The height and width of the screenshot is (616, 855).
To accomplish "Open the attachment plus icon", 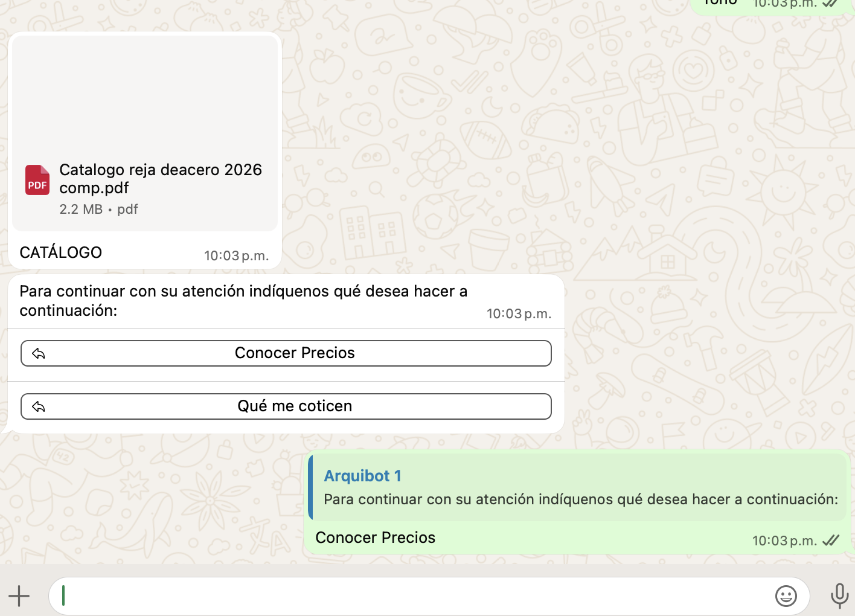I will (x=19, y=596).
